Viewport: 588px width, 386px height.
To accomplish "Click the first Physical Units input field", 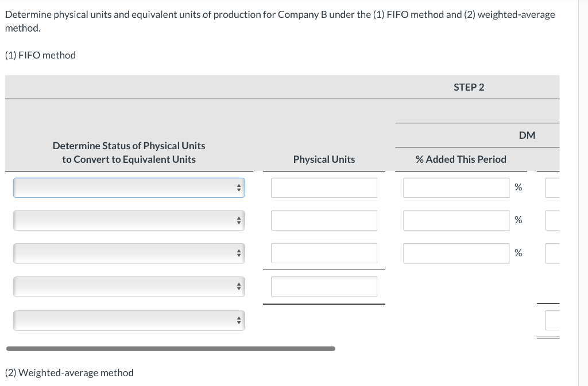I will pyautogui.click(x=324, y=188).
